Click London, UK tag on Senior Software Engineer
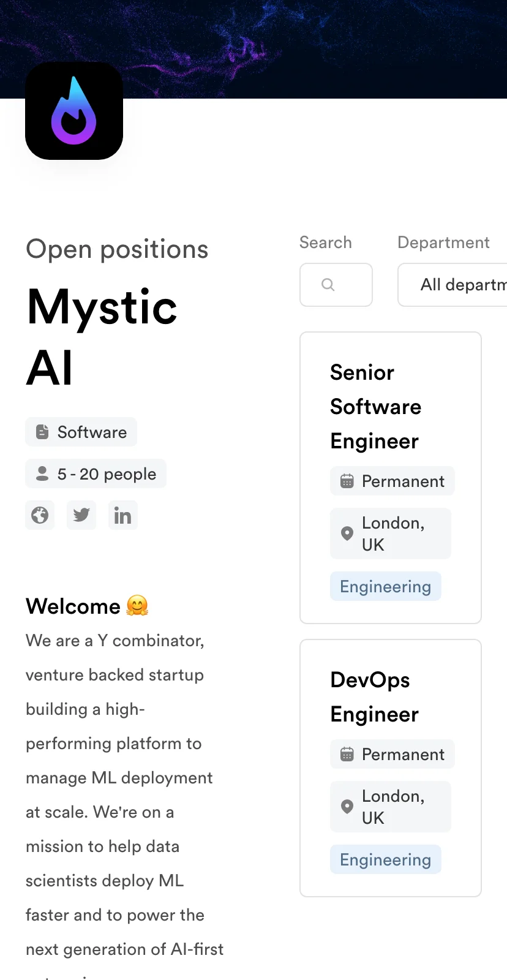The width and height of the screenshot is (507, 980). coord(391,533)
